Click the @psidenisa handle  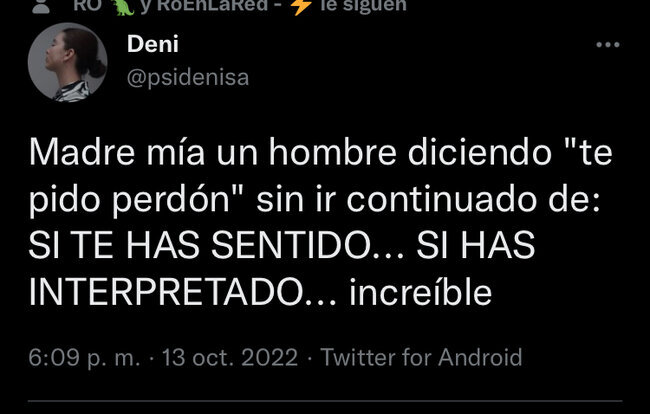pos(188,77)
